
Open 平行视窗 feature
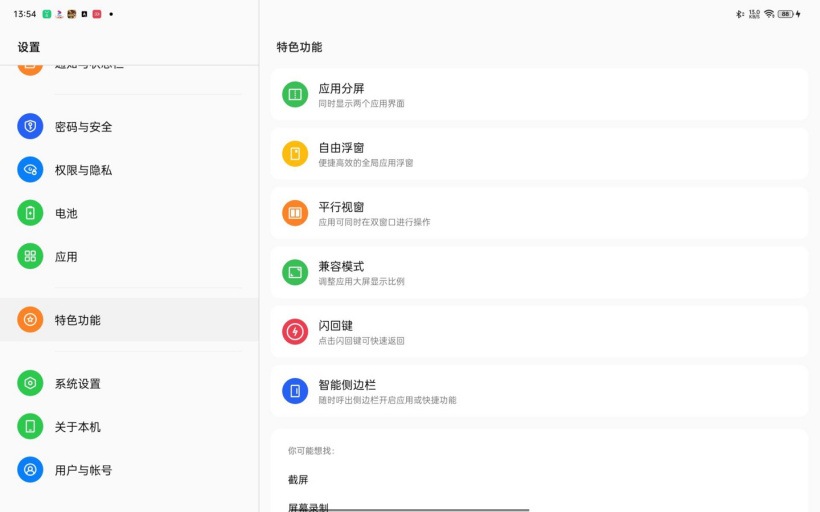[x=539, y=213]
